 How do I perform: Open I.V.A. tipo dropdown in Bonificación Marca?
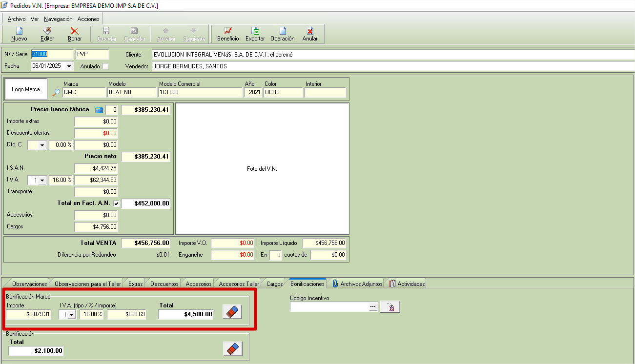72,315
